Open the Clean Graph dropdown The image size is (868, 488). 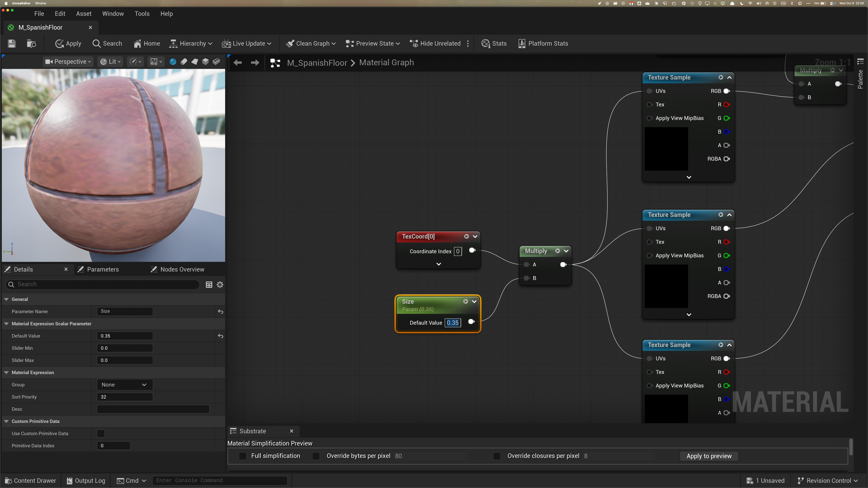pos(311,43)
